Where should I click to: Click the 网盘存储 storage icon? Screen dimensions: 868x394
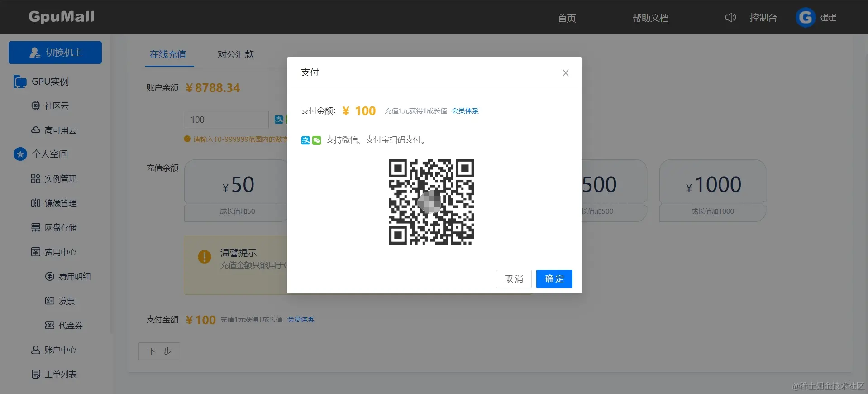[x=36, y=227]
